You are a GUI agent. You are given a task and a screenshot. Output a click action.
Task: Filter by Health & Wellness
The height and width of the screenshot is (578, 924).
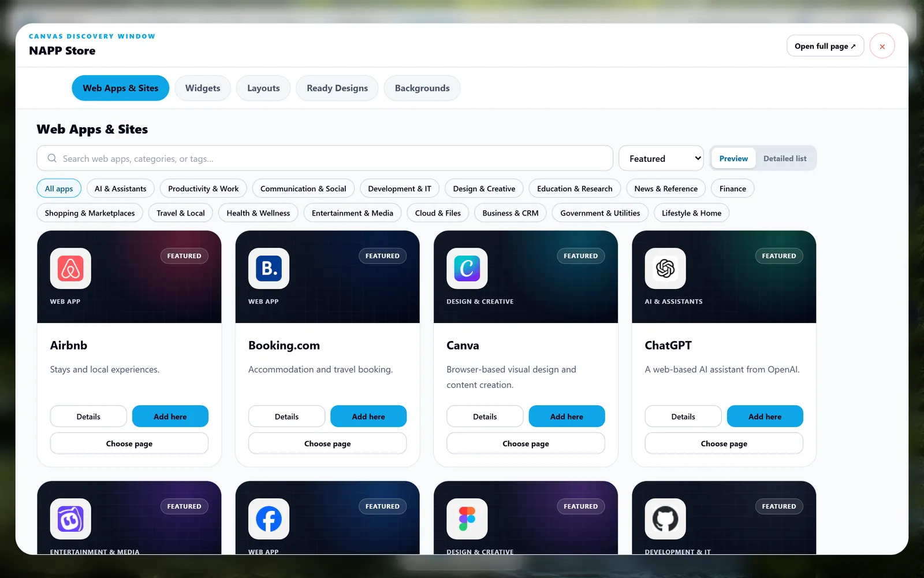258,213
